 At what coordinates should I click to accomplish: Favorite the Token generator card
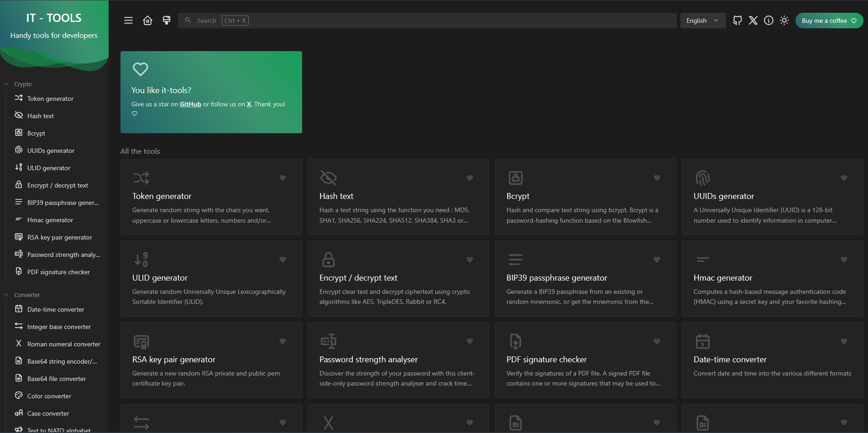pyautogui.click(x=282, y=178)
